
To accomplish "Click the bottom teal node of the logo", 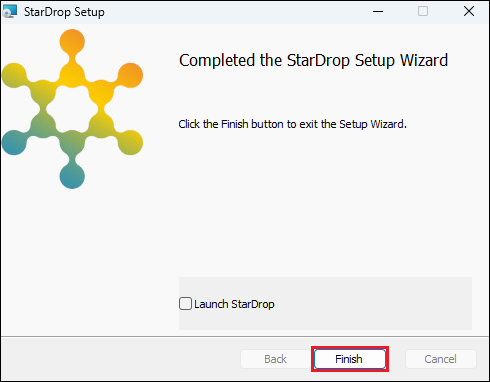I will point(72,176).
